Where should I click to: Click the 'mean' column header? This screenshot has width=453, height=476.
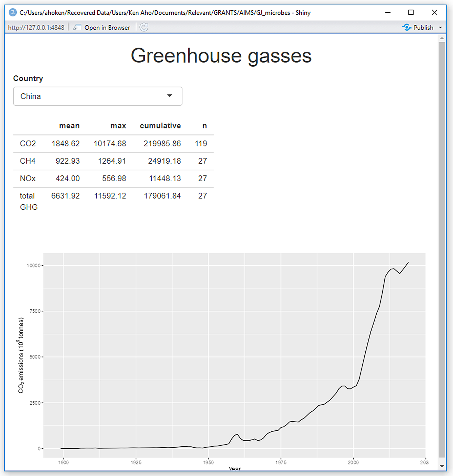point(69,126)
